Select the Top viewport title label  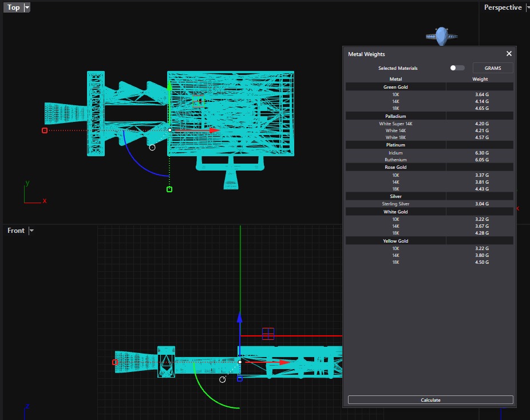coord(14,7)
